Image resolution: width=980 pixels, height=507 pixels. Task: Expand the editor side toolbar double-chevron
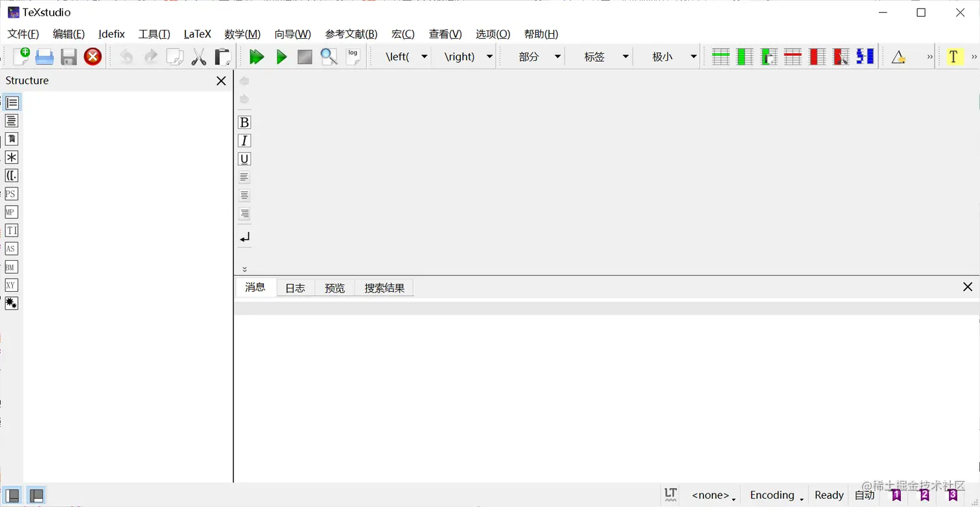pos(244,269)
